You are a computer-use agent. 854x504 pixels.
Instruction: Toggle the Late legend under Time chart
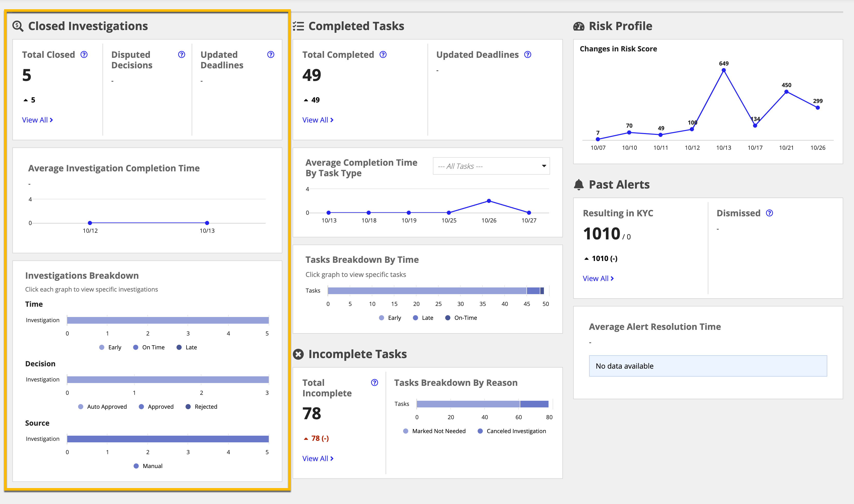(187, 348)
